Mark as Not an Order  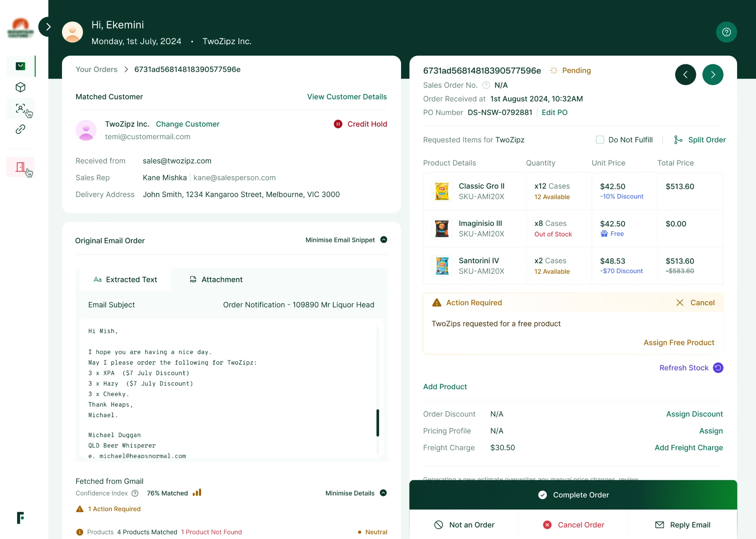coord(464,525)
